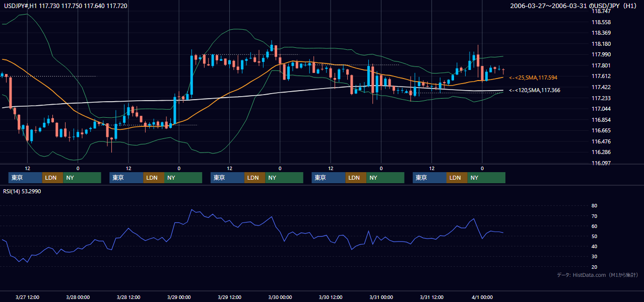The width and height of the screenshot is (644, 302).
Task: Choose the NY session block for 3/30
Action: tap(385, 178)
